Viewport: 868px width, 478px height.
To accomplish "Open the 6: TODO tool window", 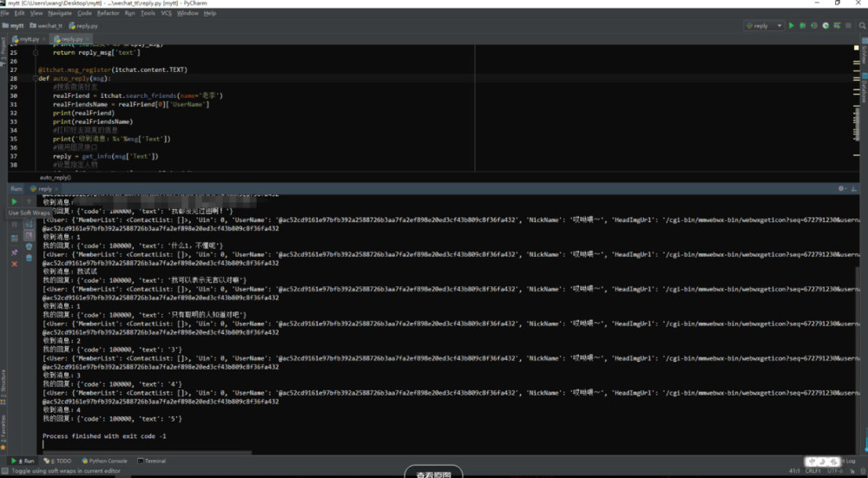I will [58, 461].
